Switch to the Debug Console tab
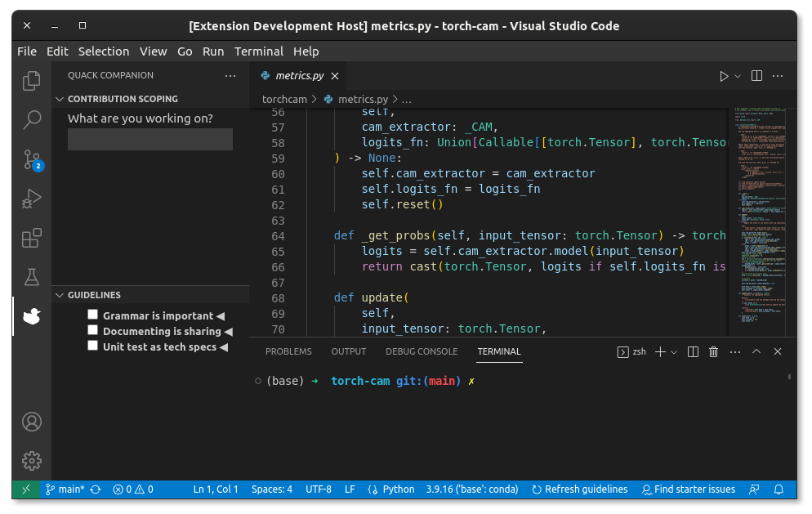812x514 pixels. pyautogui.click(x=422, y=351)
